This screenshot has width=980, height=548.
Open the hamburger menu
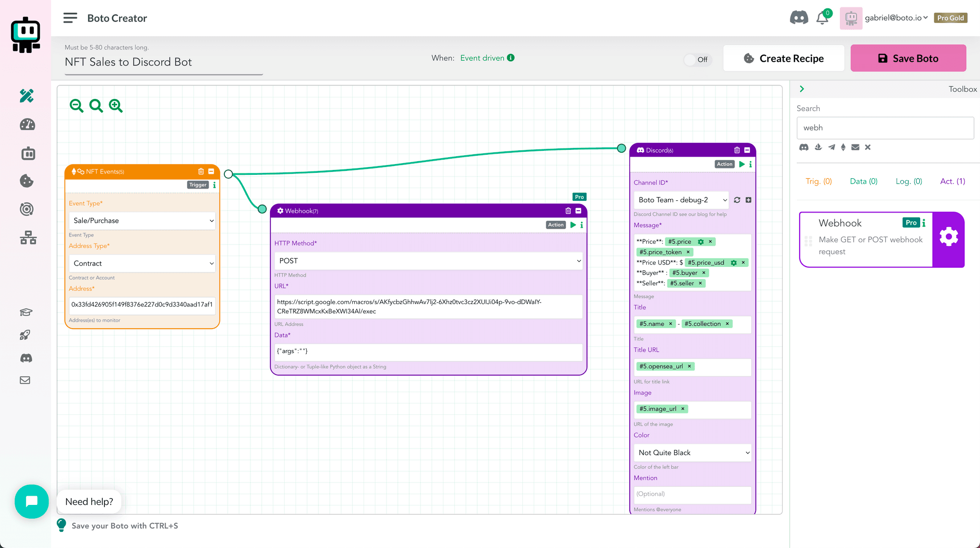[70, 18]
